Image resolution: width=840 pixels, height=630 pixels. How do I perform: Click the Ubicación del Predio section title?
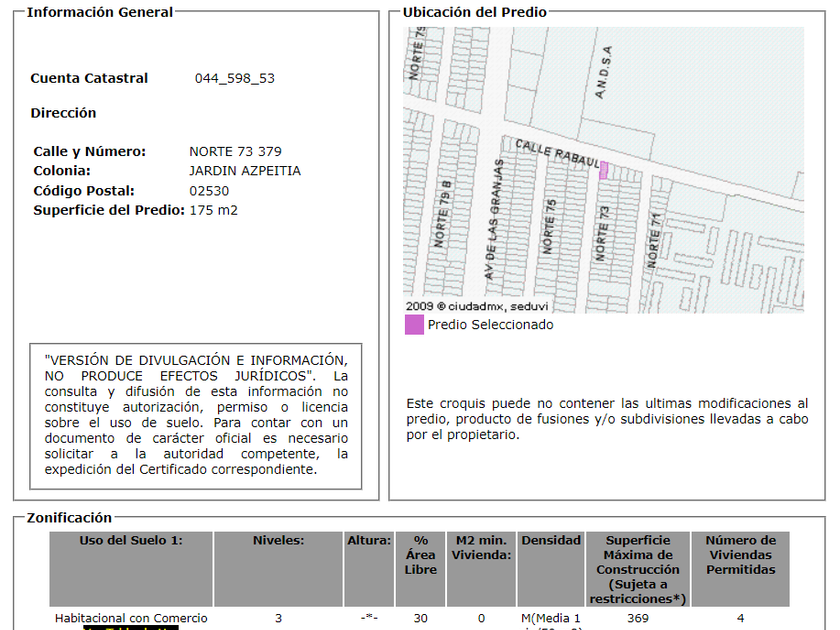(475, 12)
